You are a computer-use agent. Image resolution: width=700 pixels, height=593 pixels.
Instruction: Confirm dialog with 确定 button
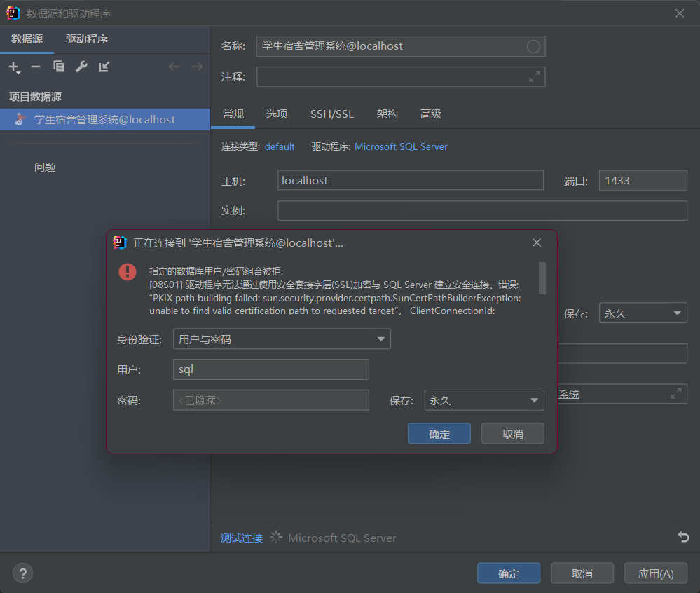439,434
